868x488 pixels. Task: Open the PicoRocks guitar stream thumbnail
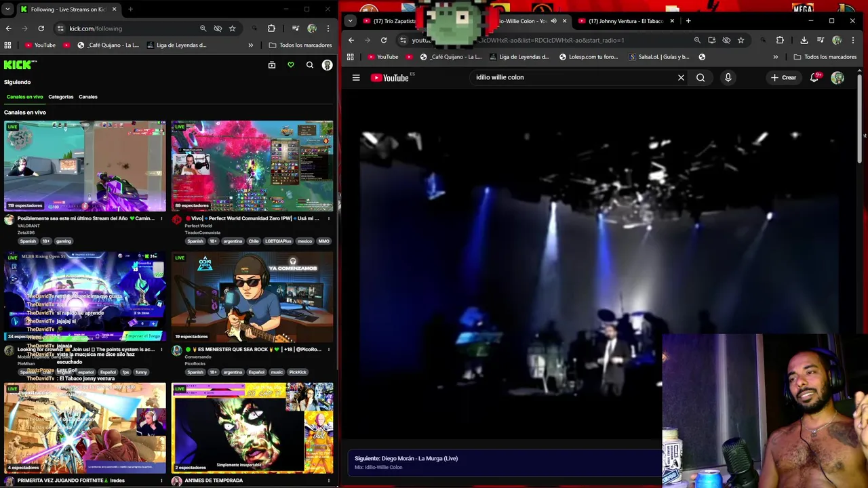[x=252, y=297]
